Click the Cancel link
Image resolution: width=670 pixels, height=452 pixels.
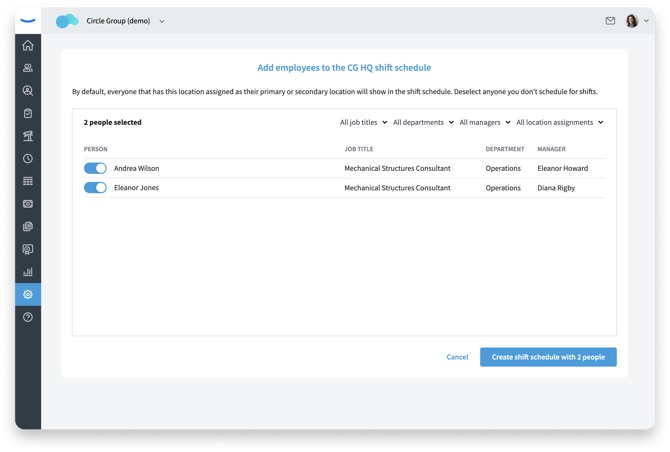pyautogui.click(x=457, y=357)
